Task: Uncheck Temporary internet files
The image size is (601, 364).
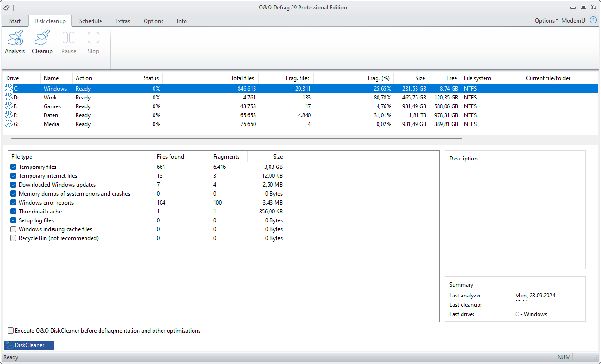Action: pyautogui.click(x=14, y=176)
